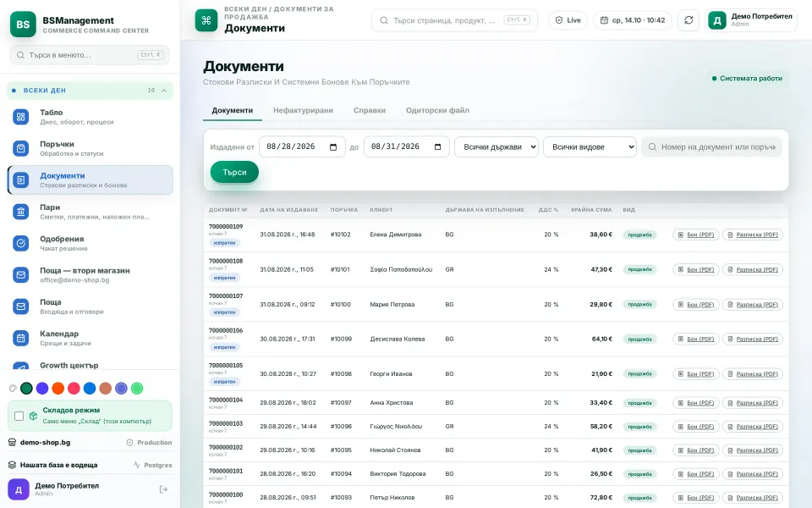Focus the Търси страница, продукт search box
The width and height of the screenshot is (812, 508).
tap(455, 20)
